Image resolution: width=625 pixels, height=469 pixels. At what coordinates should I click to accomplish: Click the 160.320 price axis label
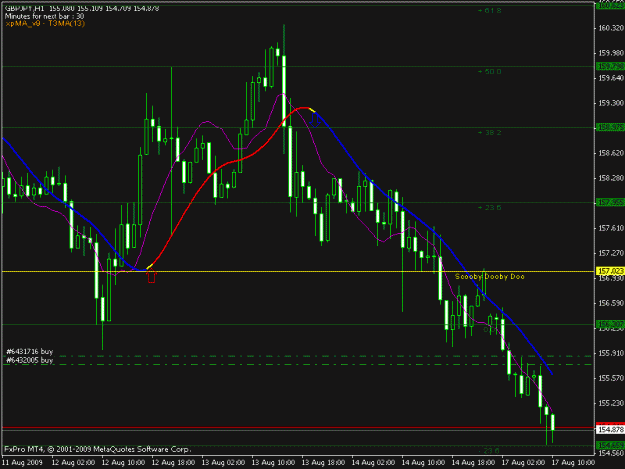(x=611, y=28)
